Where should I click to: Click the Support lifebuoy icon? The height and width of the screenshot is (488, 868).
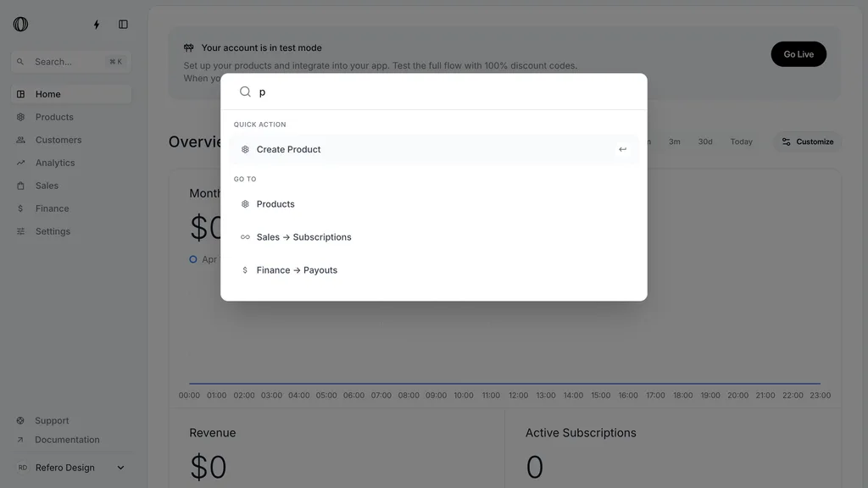tap(20, 420)
